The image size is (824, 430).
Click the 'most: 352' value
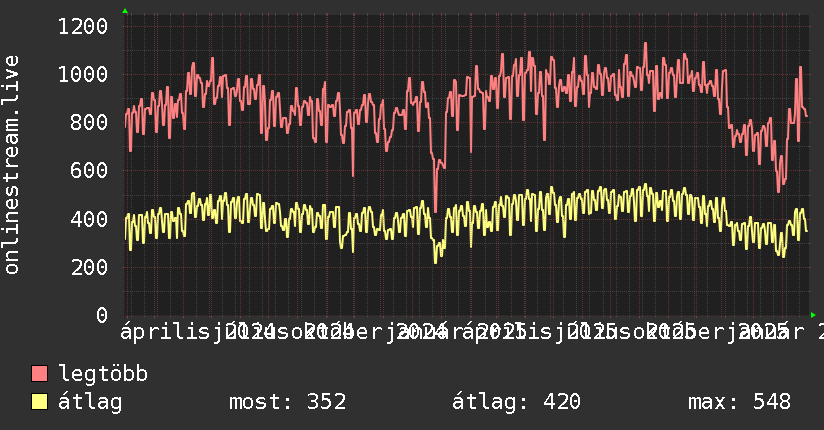(x=287, y=402)
